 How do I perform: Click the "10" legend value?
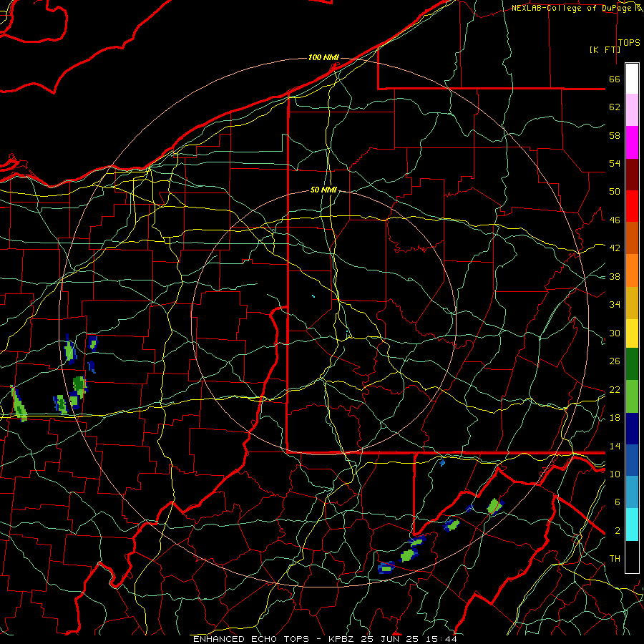click(615, 474)
